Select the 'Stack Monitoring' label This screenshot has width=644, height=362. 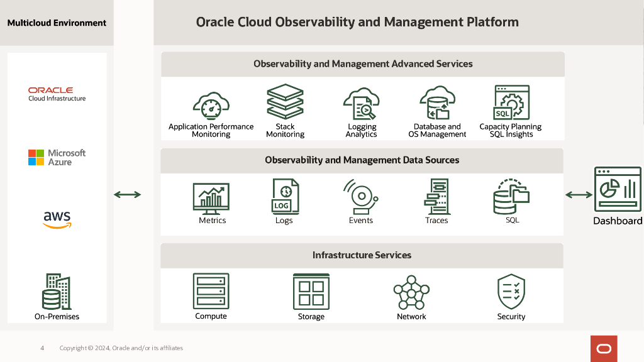pyautogui.click(x=285, y=131)
